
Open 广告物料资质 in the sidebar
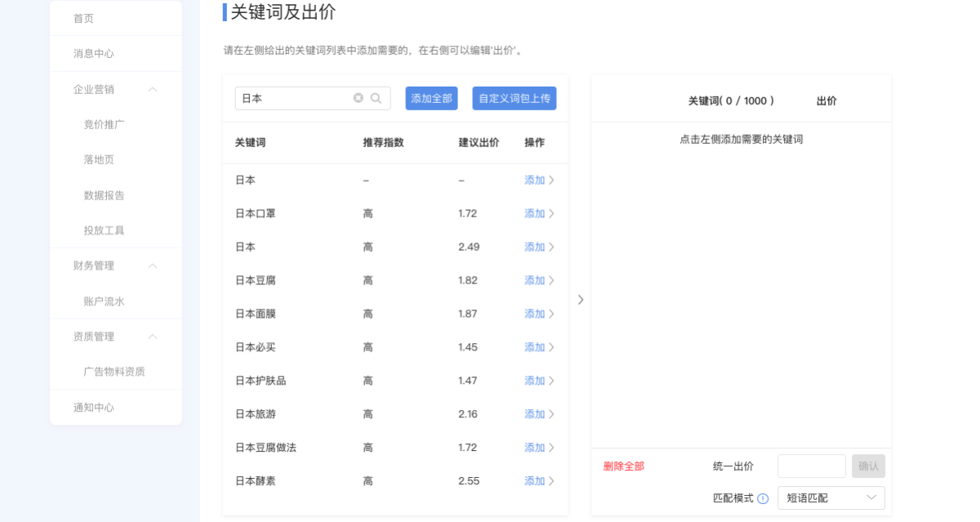coord(114,372)
